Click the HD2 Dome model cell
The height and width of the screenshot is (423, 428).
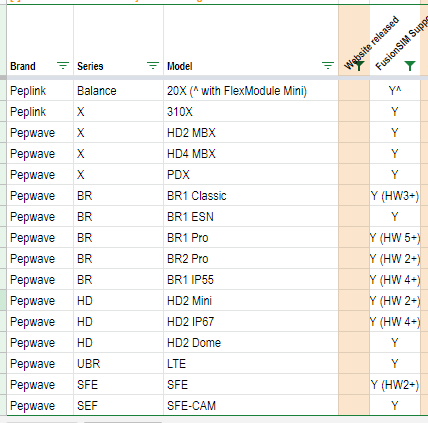tap(251, 343)
